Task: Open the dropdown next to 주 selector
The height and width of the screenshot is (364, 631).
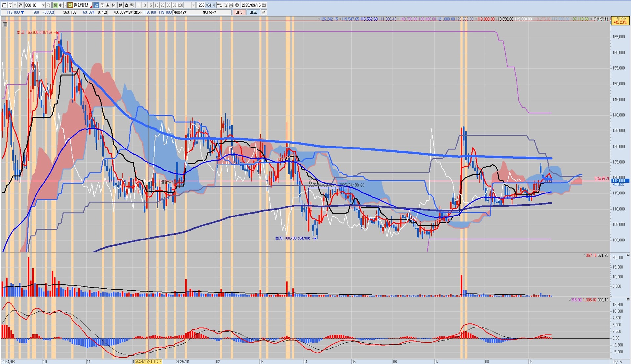Action: coord(15,5)
